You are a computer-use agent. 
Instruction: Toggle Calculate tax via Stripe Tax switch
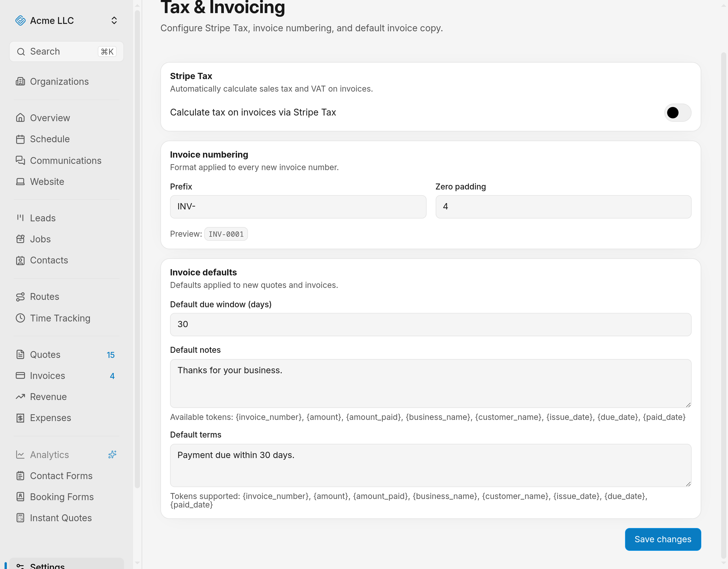tap(678, 113)
